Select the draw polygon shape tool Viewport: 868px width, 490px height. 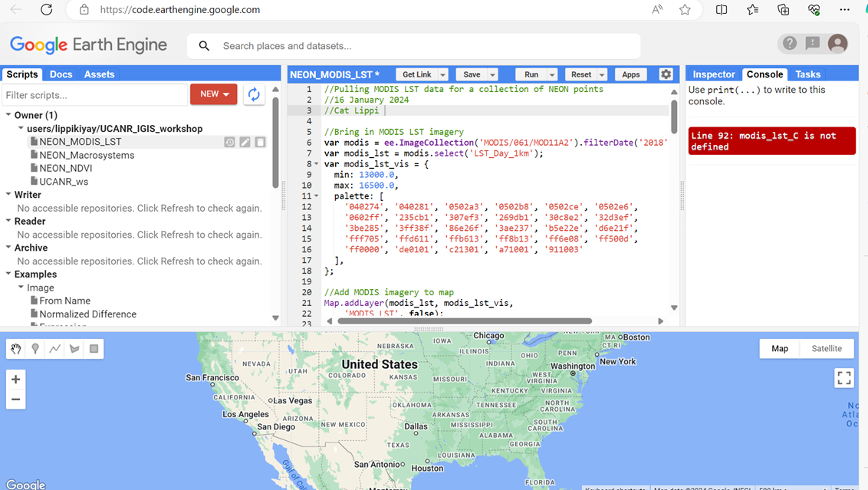tap(74, 349)
